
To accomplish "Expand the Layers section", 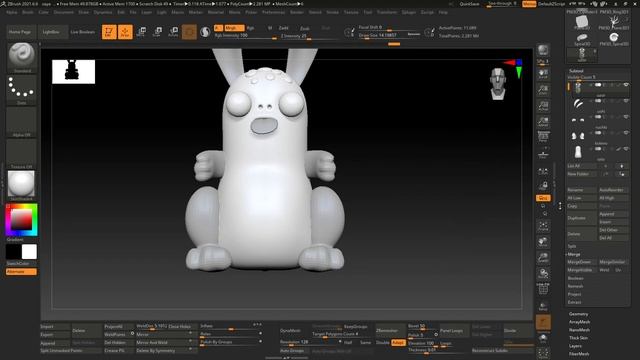I will 575,346.
